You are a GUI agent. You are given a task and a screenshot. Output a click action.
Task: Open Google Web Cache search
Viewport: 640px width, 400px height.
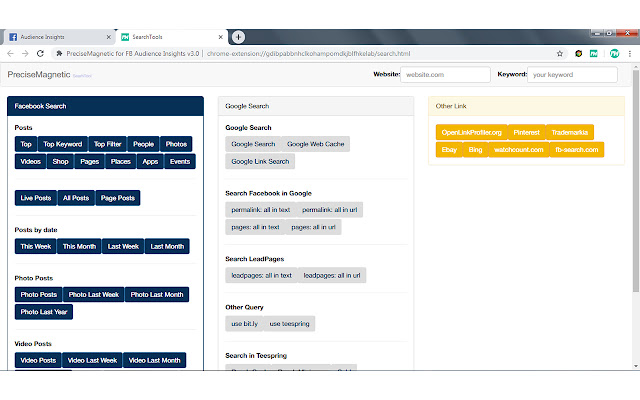click(315, 144)
